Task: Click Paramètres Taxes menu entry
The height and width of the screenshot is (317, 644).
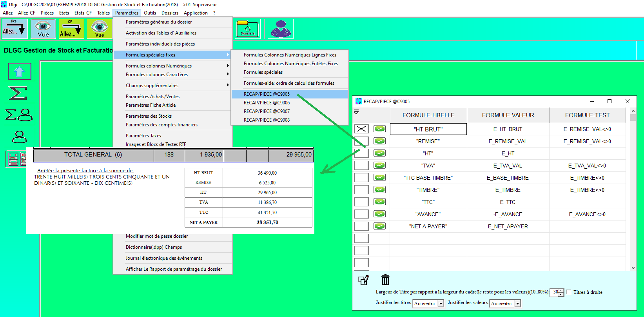Action: [x=143, y=136]
